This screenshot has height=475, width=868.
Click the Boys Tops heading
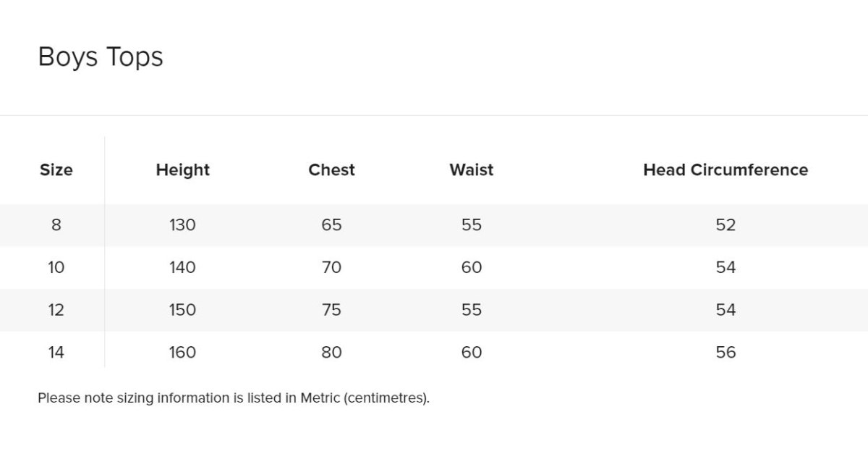(101, 57)
